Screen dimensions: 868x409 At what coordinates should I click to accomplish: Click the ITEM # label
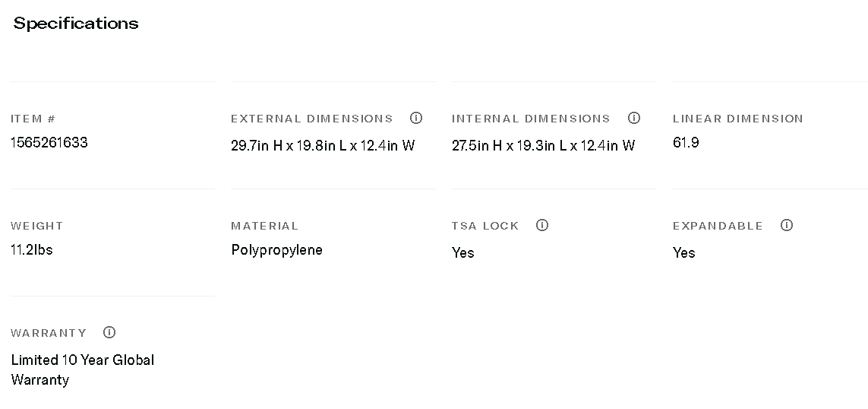(x=33, y=119)
